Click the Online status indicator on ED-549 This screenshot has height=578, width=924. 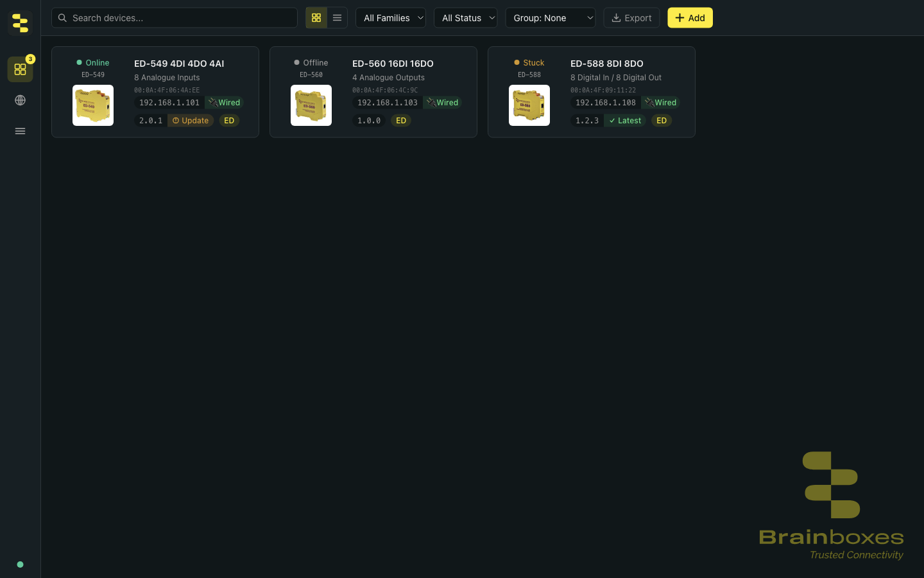pos(93,63)
